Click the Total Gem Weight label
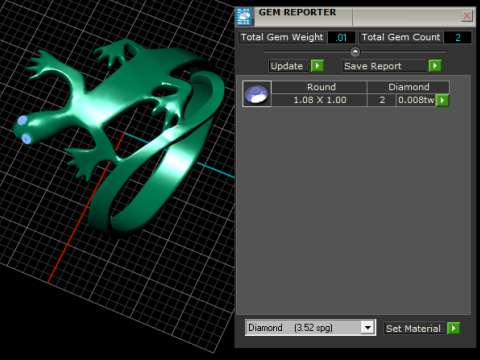This screenshot has height=360, width=480. pos(282,37)
